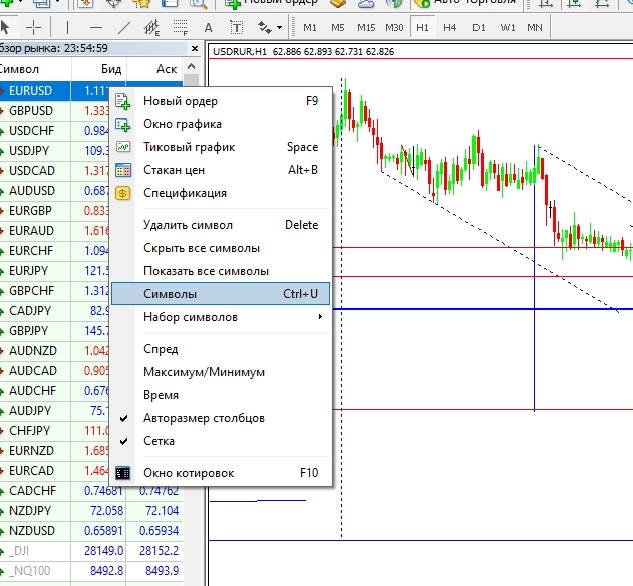Select the cursor arrow tool
The image size is (633, 586).
click(x=5, y=27)
